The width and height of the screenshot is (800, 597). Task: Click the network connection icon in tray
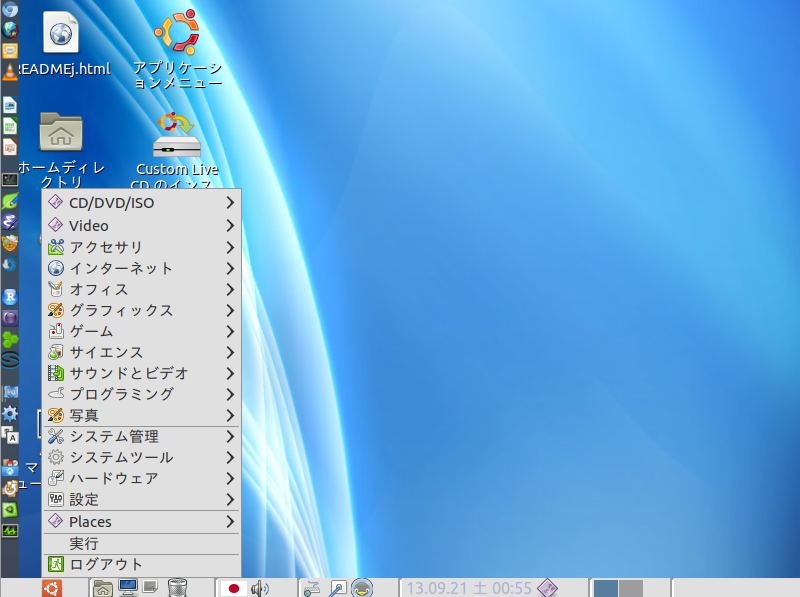click(312, 588)
